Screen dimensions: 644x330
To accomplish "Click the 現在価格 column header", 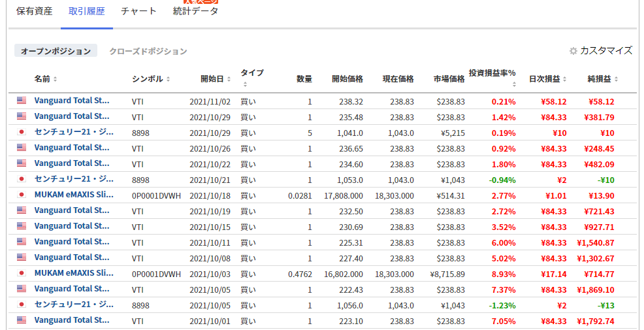I will [398, 79].
